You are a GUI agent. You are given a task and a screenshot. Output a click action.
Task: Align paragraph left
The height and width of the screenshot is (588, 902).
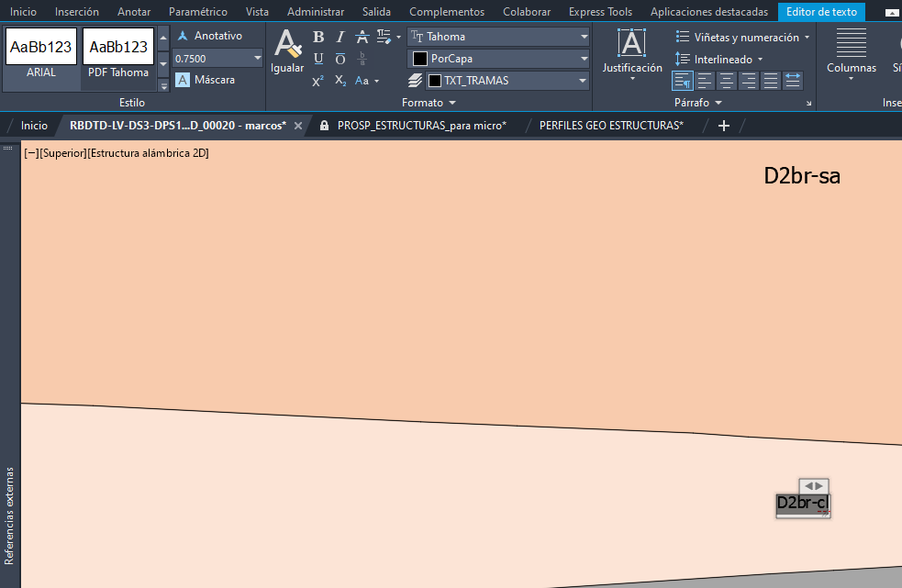704,81
